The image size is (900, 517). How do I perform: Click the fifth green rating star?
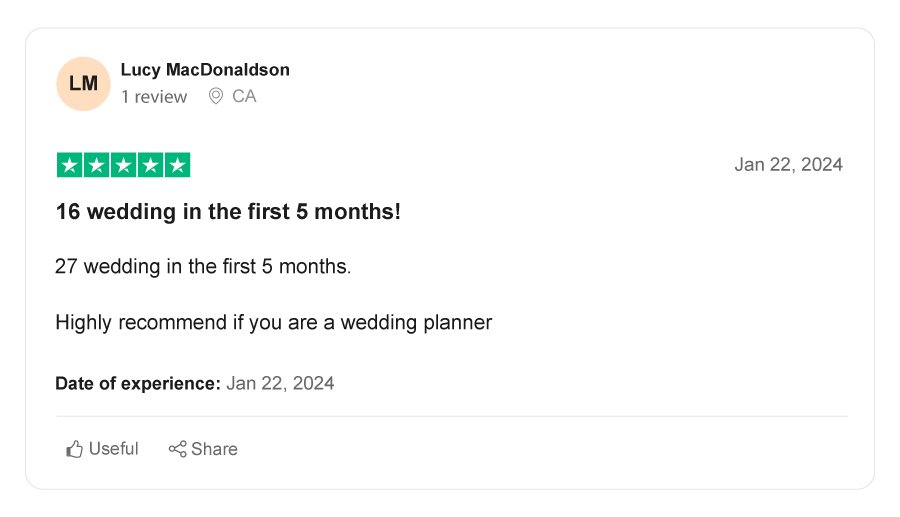pyautogui.click(x=177, y=165)
